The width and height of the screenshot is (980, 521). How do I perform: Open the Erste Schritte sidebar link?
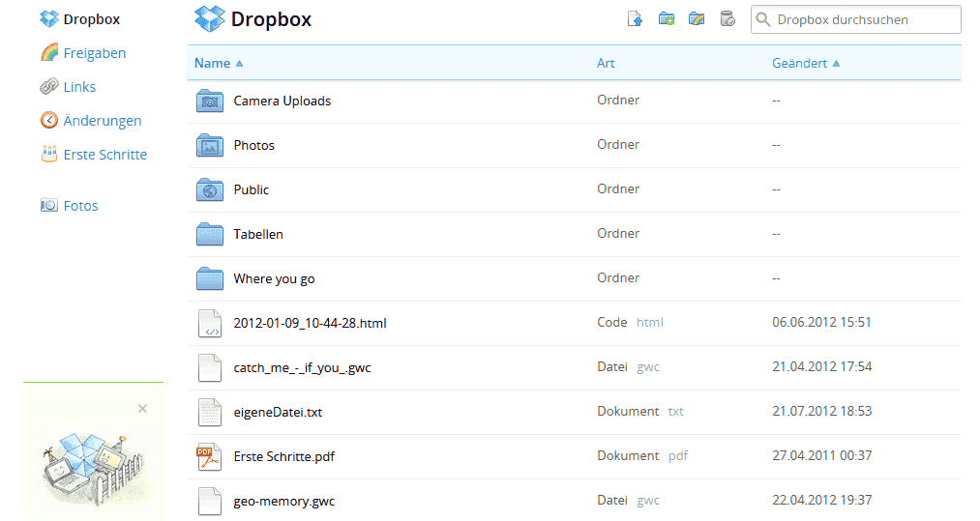(105, 155)
